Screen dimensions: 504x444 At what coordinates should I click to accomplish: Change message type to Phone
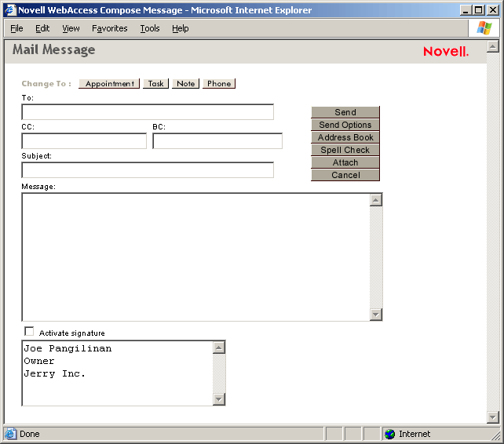(x=219, y=83)
